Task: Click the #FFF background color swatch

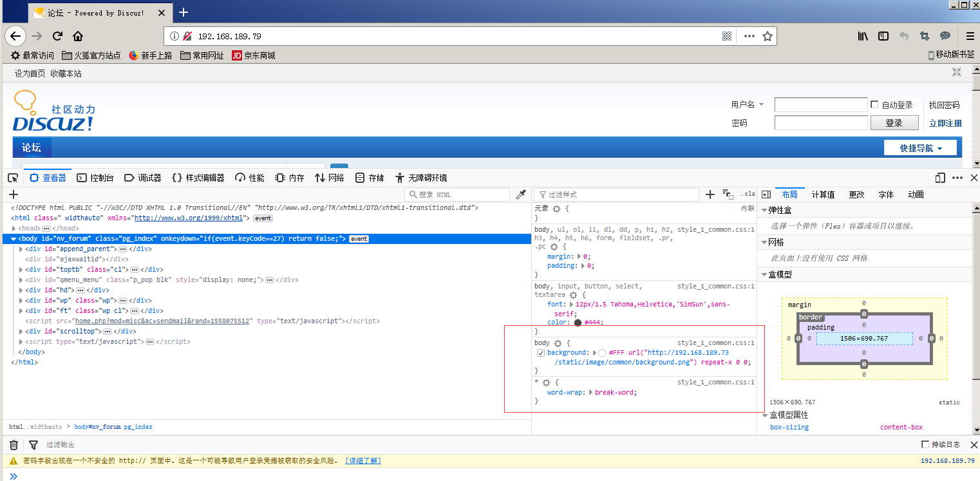Action: [x=602, y=353]
